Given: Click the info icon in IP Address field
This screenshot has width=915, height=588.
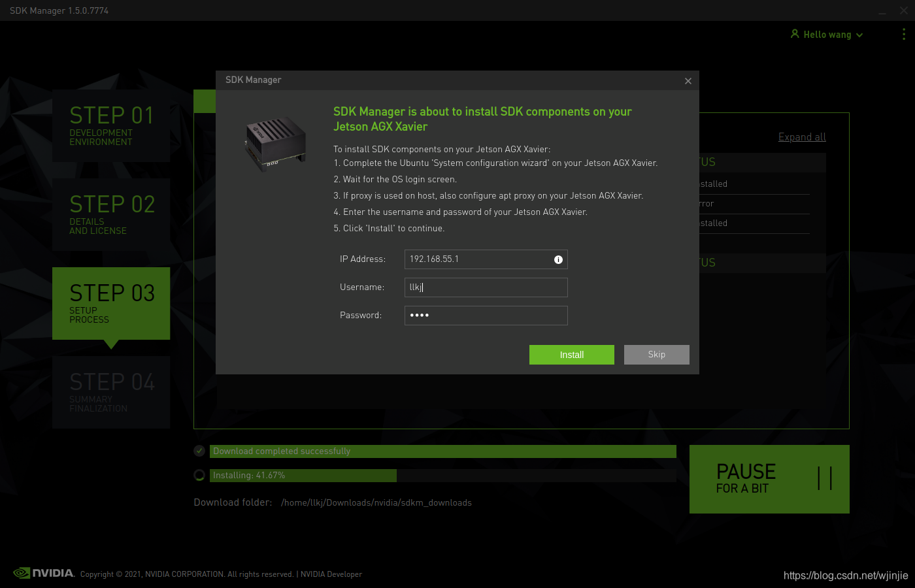Looking at the screenshot, I should point(558,259).
